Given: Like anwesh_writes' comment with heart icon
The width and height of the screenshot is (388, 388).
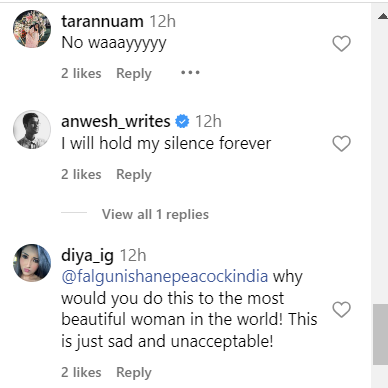Looking at the screenshot, I should pyautogui.click(x=342, y=144).
